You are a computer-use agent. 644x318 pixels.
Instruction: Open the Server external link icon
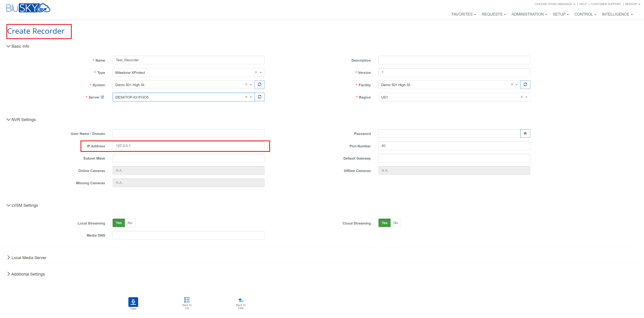coord(103,97)
